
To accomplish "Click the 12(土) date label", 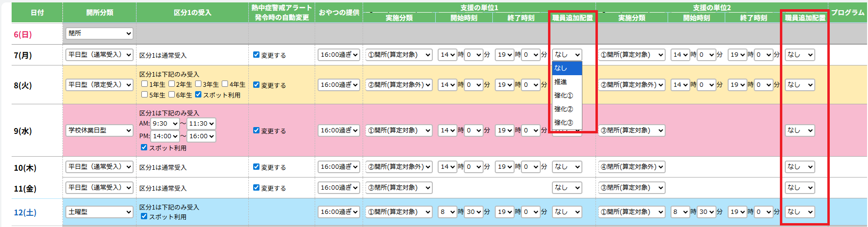I will coord(25,212).
